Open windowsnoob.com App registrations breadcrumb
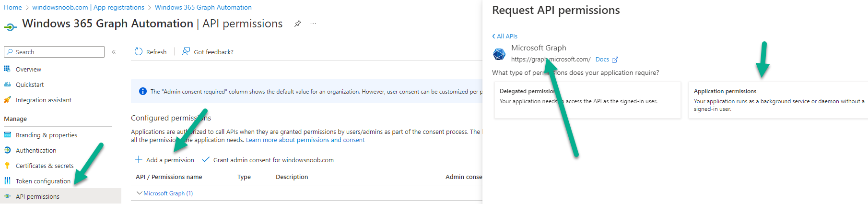The height and width of the screenshot is (204, 868). pyautogui.click(x=88, y=7)
